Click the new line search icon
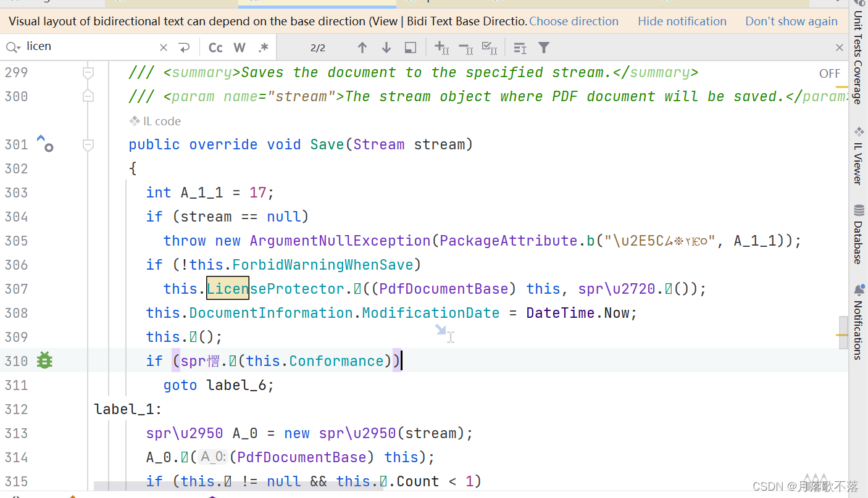 (x=183, y=48)
